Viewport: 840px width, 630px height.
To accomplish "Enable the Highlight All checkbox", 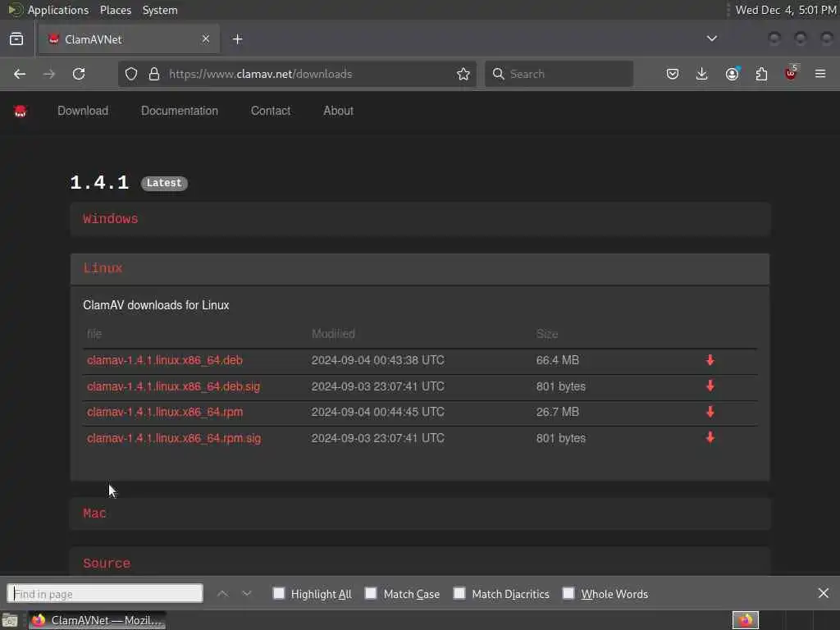I will click(279, 593).
